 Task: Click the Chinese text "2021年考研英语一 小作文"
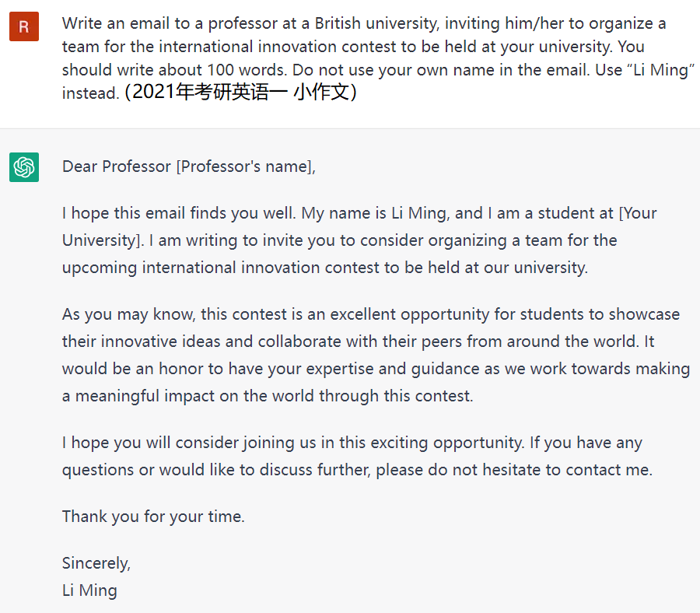(x=240, y=92)
